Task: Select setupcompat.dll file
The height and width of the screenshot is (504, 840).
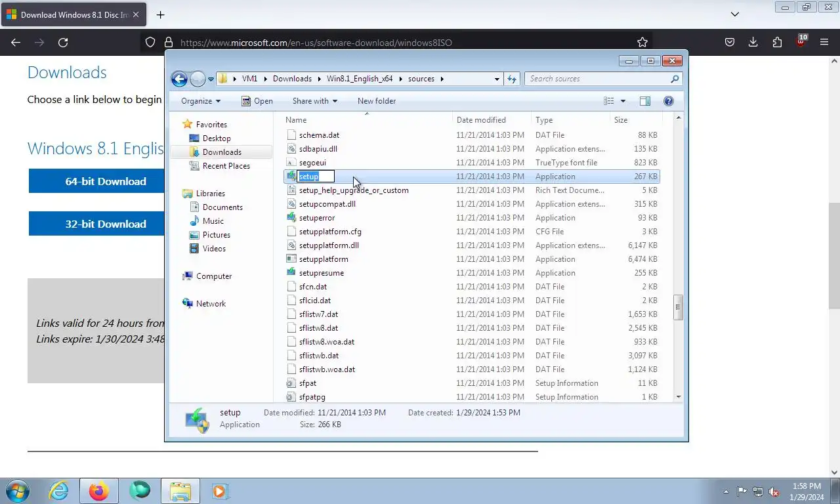Action: 327,204
